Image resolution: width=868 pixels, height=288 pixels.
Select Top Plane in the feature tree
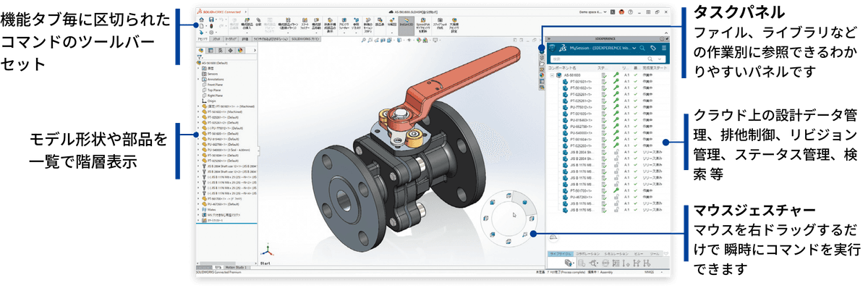coord(213,90)
